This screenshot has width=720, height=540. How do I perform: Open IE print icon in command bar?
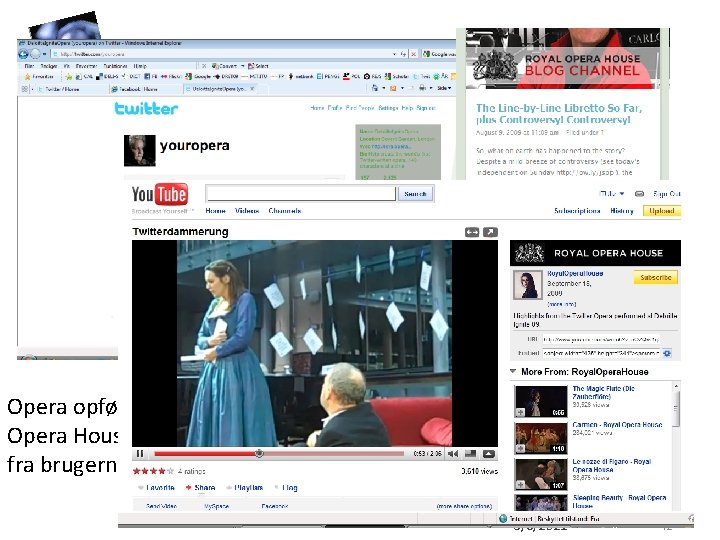422,88
